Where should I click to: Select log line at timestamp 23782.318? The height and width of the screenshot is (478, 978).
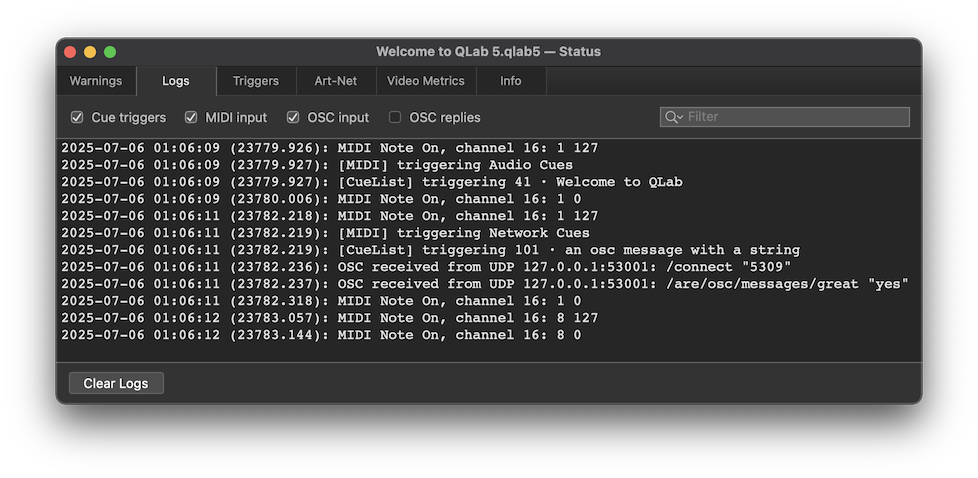tap(321, 301)
